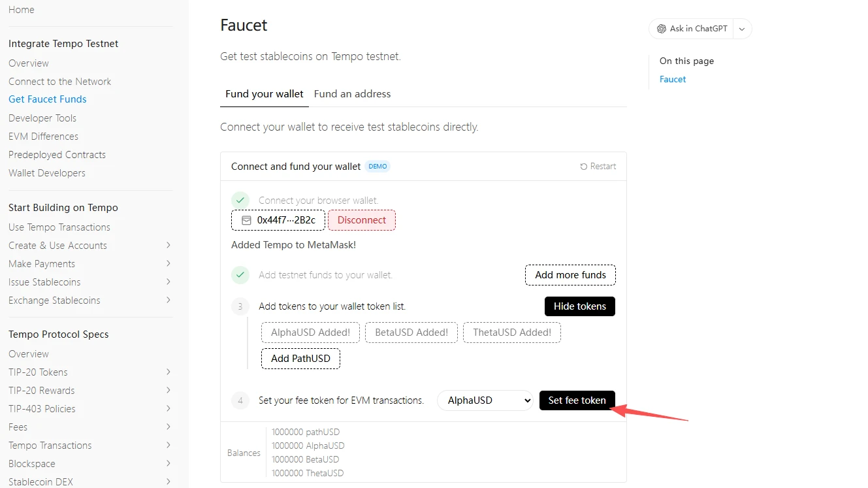Open the Ask in ChatGPT dropdown arrow

(x=742, y=29)
